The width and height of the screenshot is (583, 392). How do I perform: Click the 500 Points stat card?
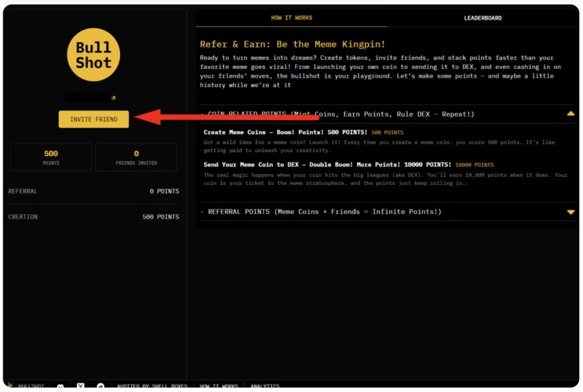[51, 157]
